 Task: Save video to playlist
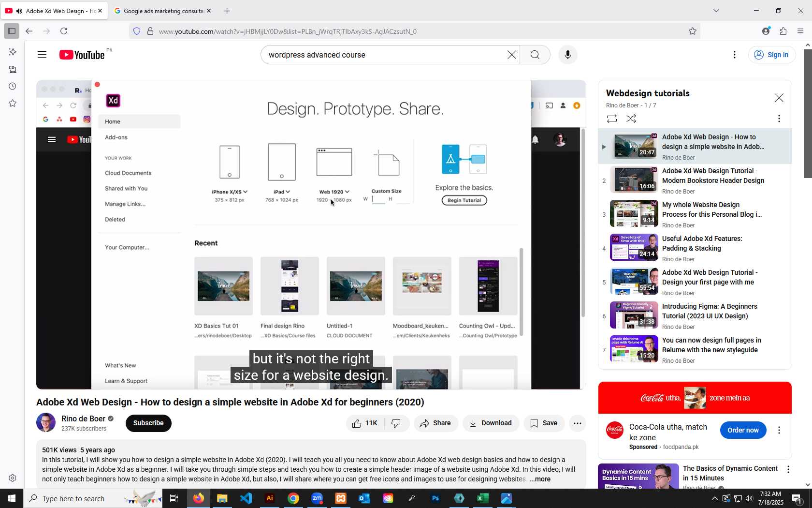[x=544, y=423]
